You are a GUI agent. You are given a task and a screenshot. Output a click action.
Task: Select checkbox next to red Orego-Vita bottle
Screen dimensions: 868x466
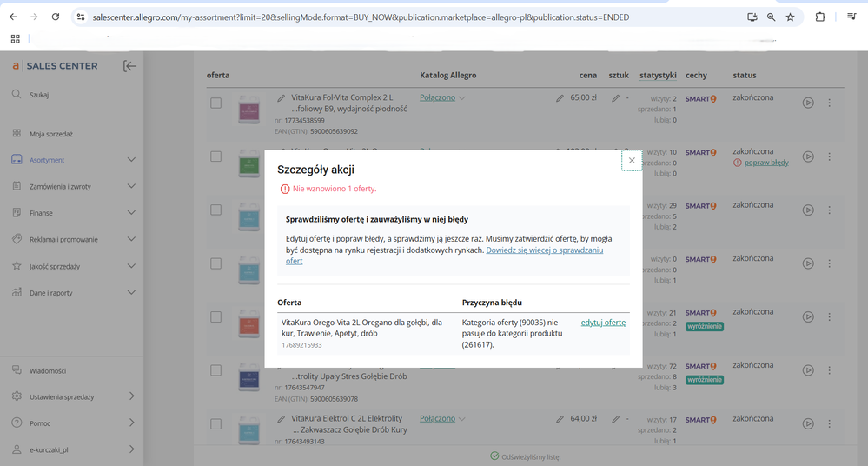(215, 316)
